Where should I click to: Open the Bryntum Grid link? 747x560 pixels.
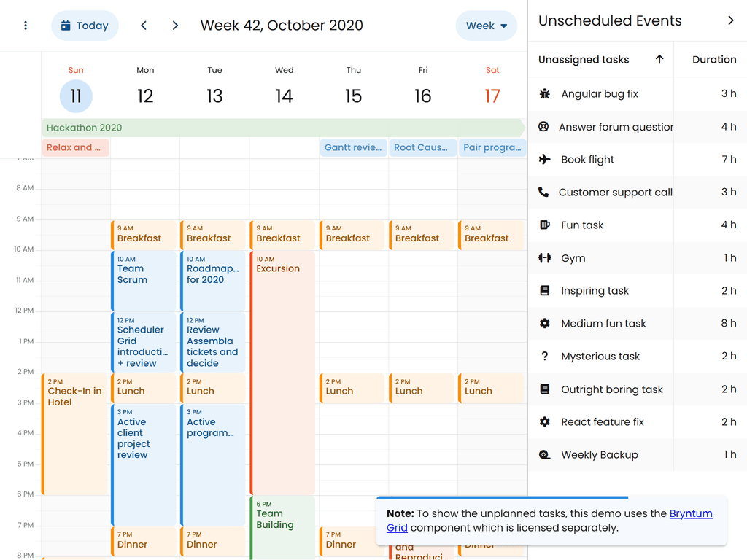(x=690, y=513)
